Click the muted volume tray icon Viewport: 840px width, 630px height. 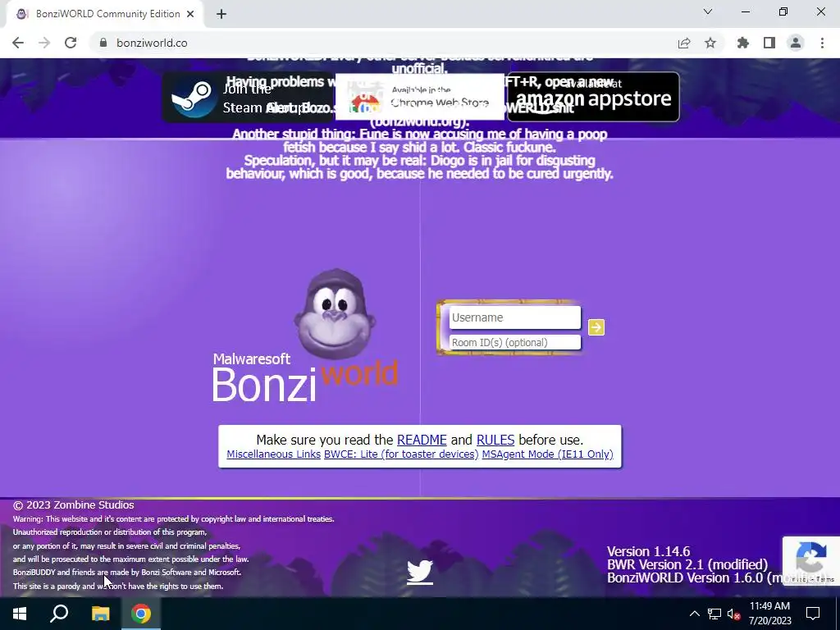click(x=733, y=614)
